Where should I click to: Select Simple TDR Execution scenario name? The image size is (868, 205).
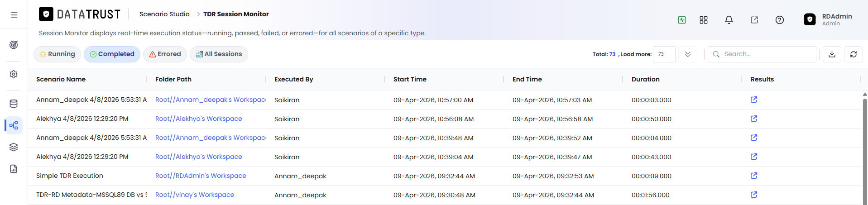tap(70, 176)
